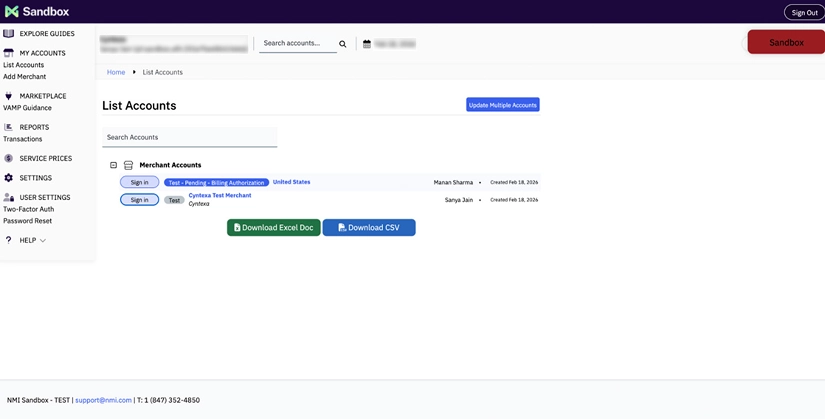Click the Service Prices dollar icon

(x=8, y=158)
